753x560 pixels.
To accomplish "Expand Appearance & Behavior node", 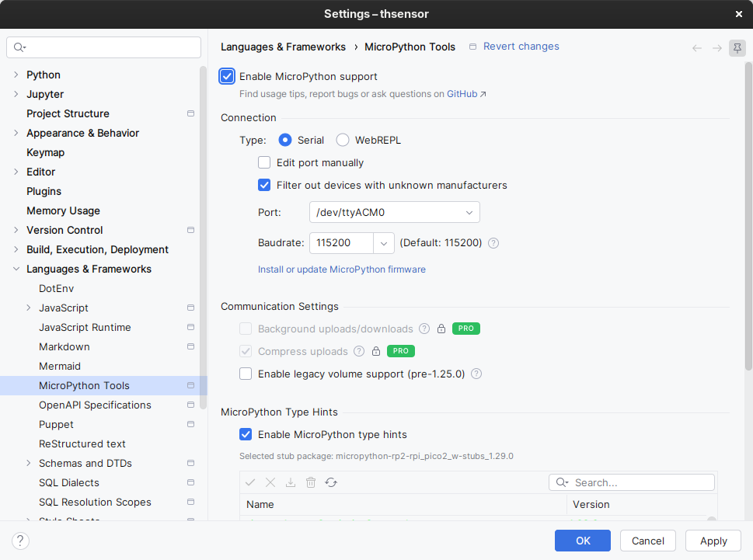I will point(16,133).
